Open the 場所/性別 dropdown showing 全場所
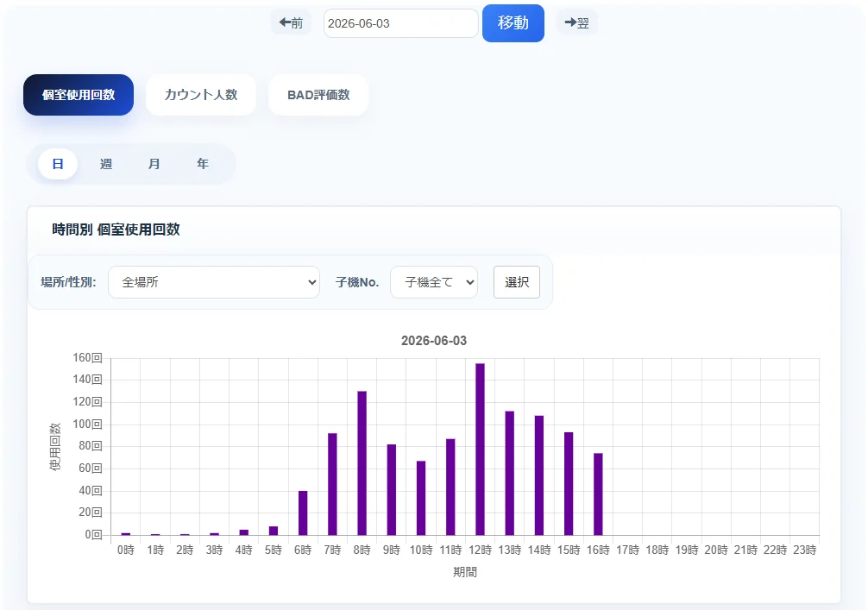 (x=214, y=282)
